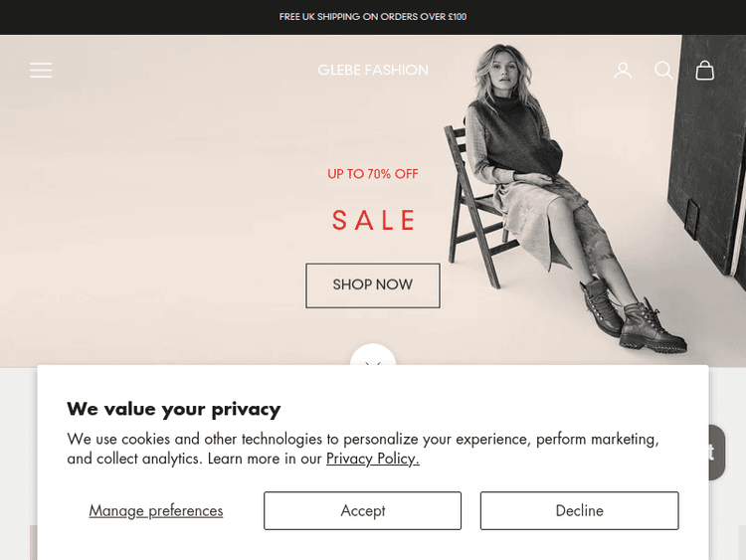Open Manage preferences for cookies
Image resolution: width=746 pixels, height=560 pixels.
(x=156, y=510)
